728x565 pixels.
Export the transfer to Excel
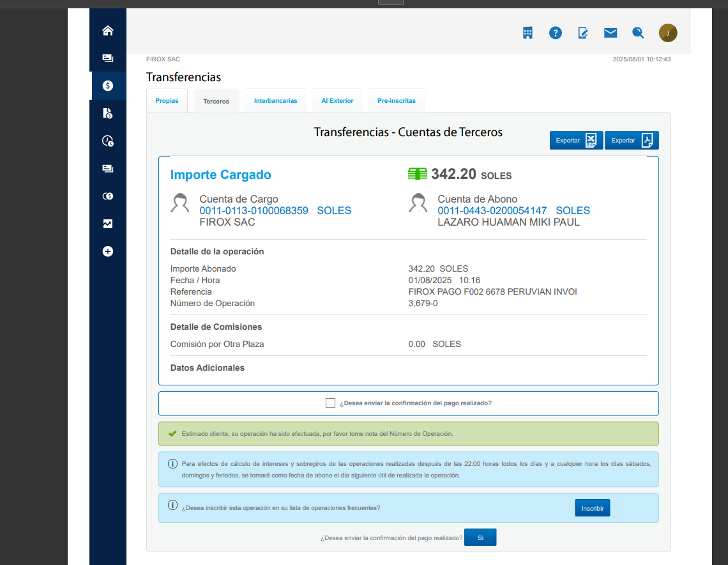576,141
